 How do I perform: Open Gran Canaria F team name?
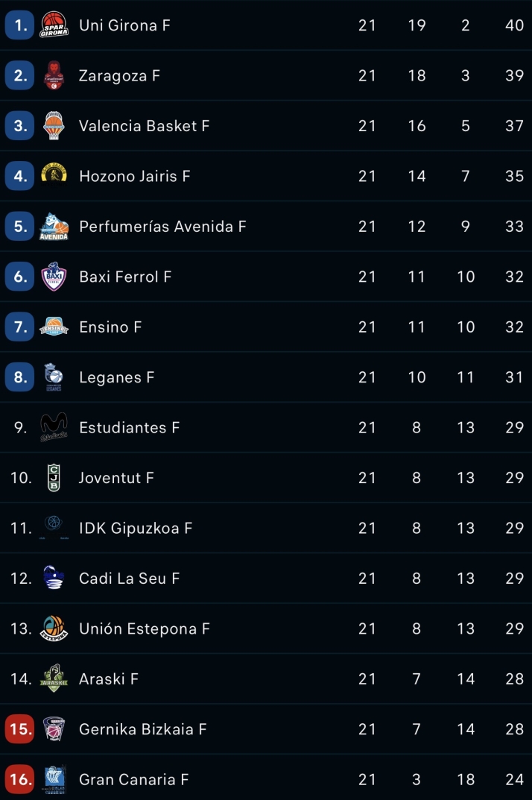(133, 780)
